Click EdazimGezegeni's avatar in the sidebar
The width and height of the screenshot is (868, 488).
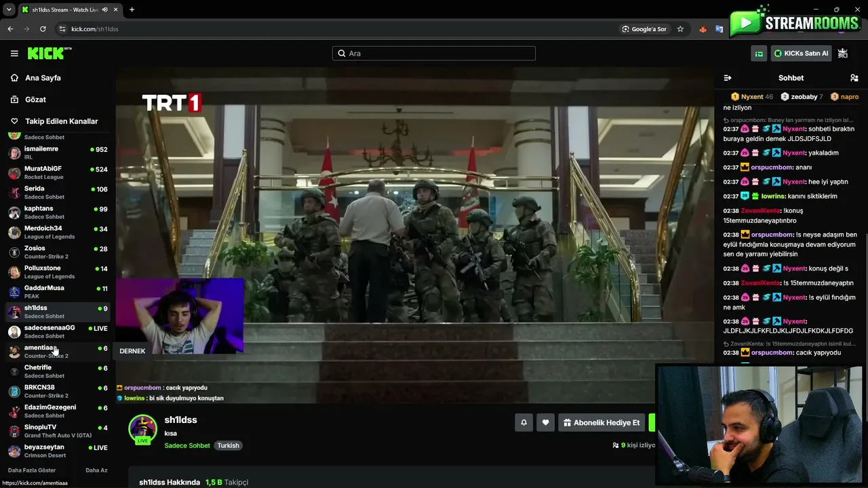click(x=14, y=411)
